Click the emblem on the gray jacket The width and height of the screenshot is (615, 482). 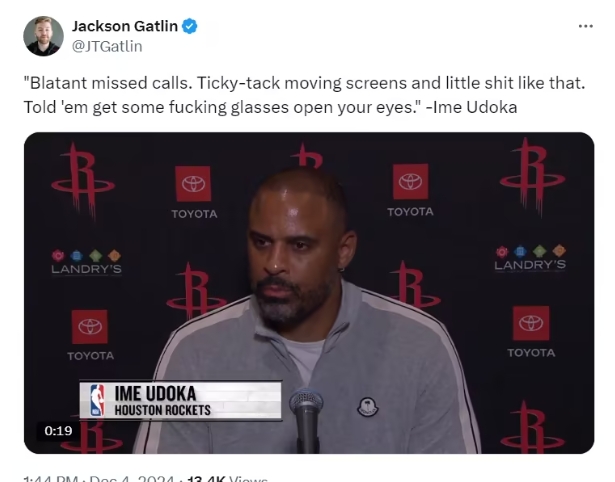pyautogui.click(x=368, y=407)
